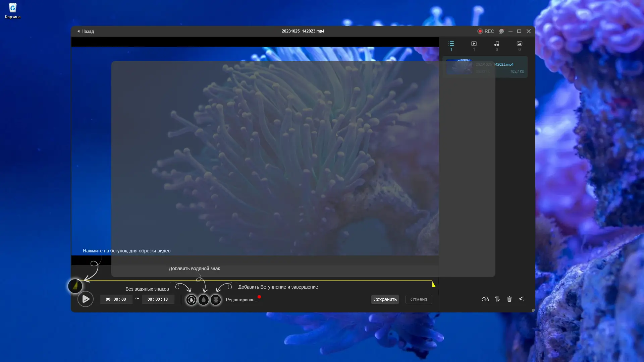644x362 pixels.
Task: Click the no-watermark icon button
Action: (191, 300)
